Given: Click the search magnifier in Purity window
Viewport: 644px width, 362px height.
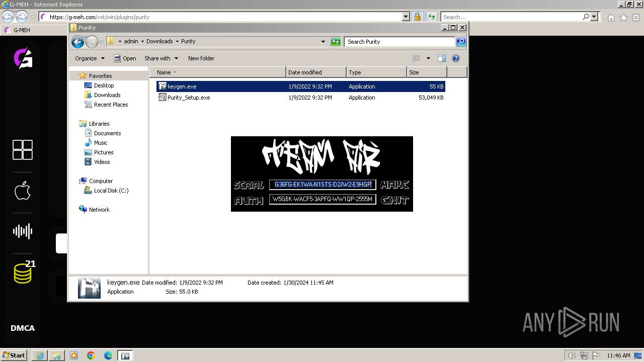Looking at the screenshot, I should coord(460,42).
